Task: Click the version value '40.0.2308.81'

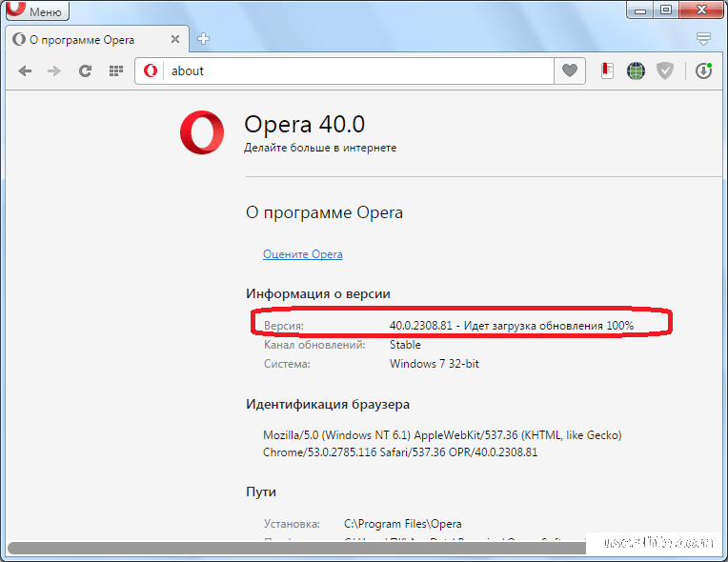Action: click(420, 326)
